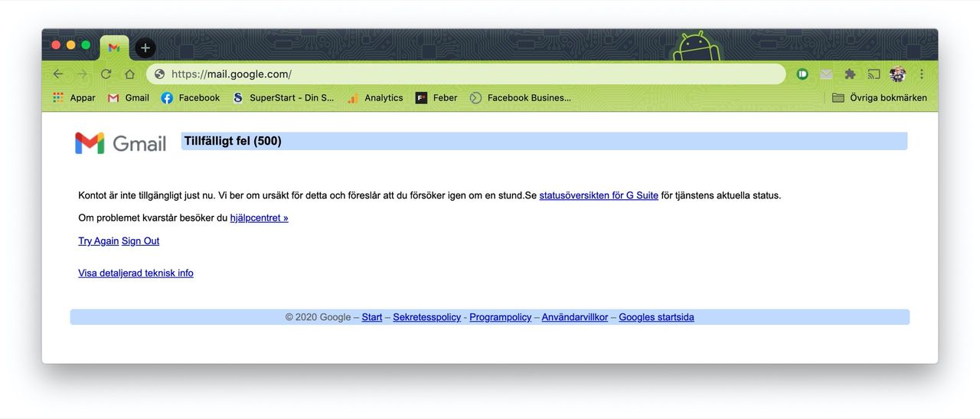Open the extensions puzzle piece menu

850,74
